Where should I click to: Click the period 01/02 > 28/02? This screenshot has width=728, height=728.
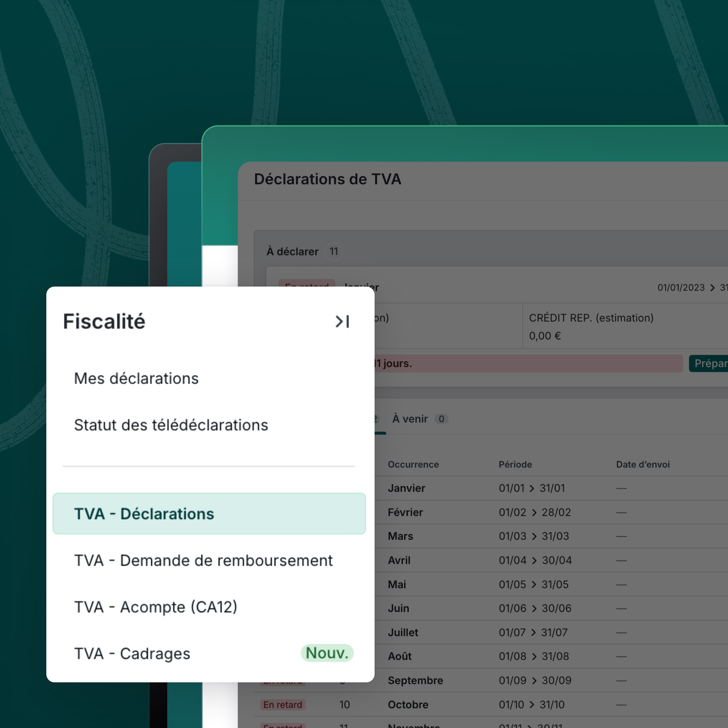point(535,512)
